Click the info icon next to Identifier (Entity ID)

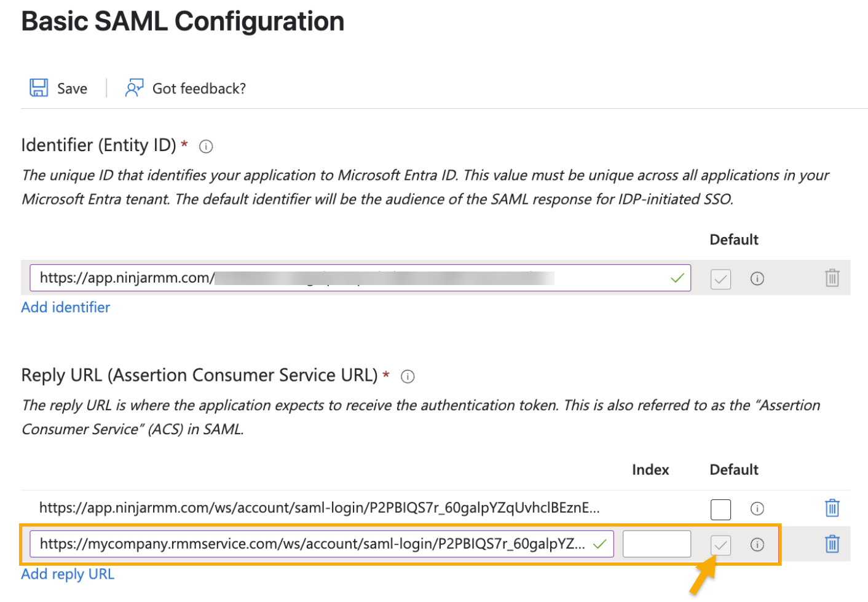click(205, 146)
